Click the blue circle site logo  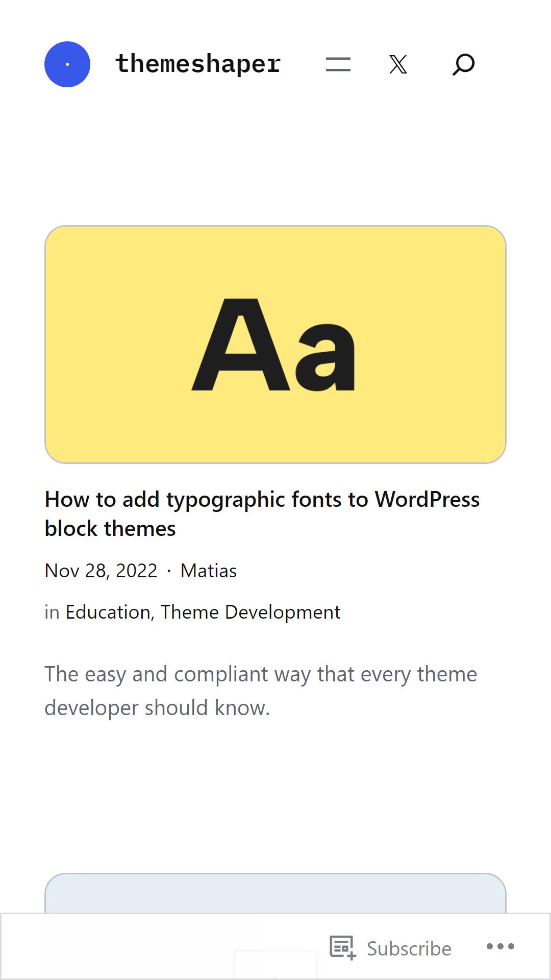point(67,64)
